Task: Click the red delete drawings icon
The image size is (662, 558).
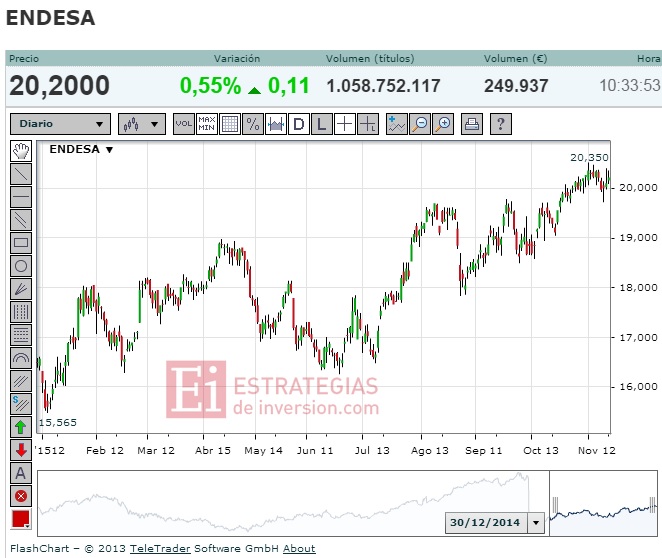Action: (21, 496)
